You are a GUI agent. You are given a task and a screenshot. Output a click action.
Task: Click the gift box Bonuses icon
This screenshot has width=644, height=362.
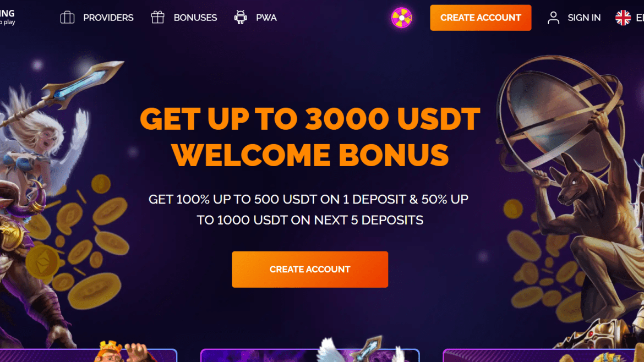pyautogui.click(x=158, y=17)
